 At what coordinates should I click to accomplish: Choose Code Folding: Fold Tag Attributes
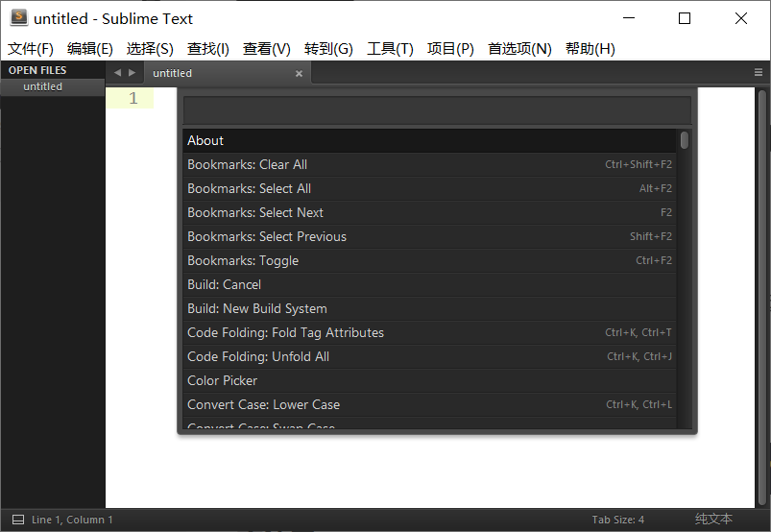pyautogui.click(x=429, y=333)
